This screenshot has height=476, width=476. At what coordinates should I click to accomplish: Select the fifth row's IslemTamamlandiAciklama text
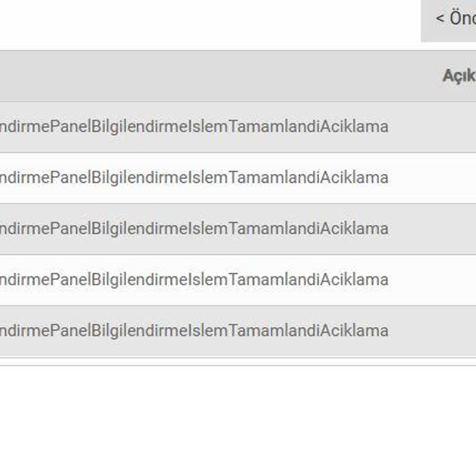(x=193, y=330)
